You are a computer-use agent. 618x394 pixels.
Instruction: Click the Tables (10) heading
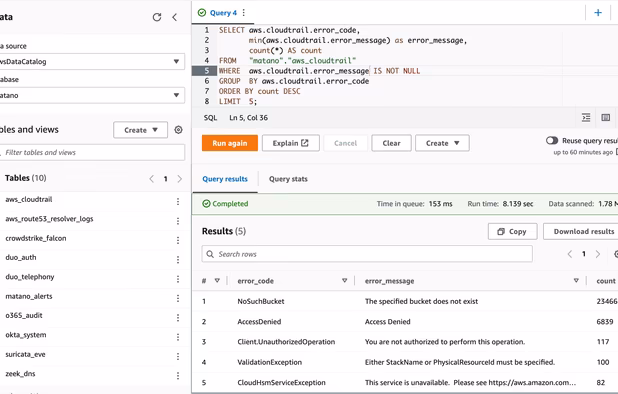[26, 178]
